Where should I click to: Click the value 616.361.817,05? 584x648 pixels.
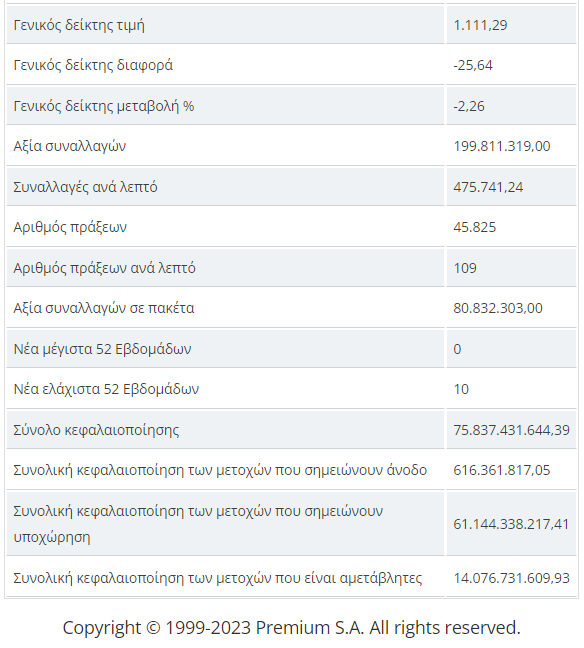(502, 470)
